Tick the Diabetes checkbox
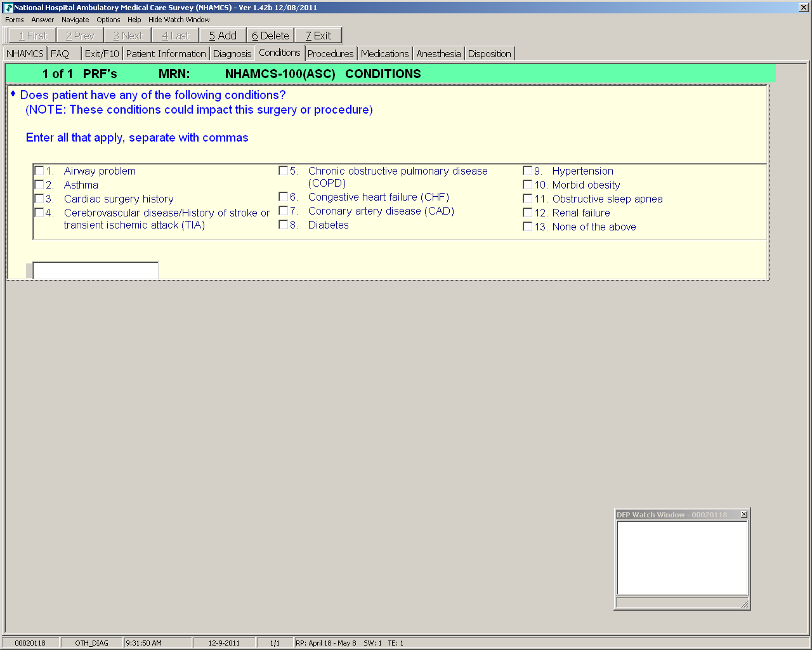The image size is (812, 650). tap(284, 225)
